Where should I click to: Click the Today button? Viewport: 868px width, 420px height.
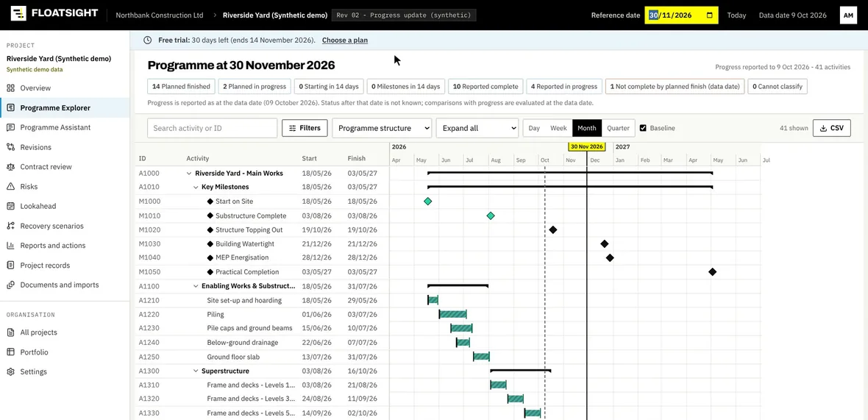pos(736,15)
